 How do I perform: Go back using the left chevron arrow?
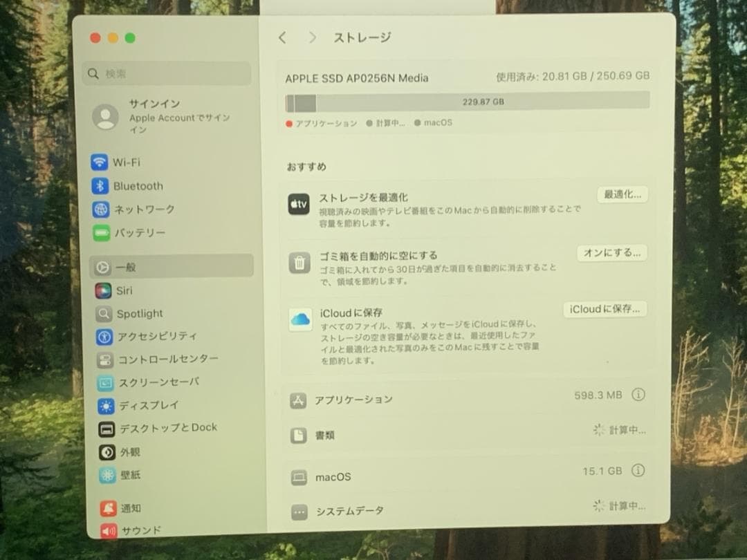click(282, 37)
